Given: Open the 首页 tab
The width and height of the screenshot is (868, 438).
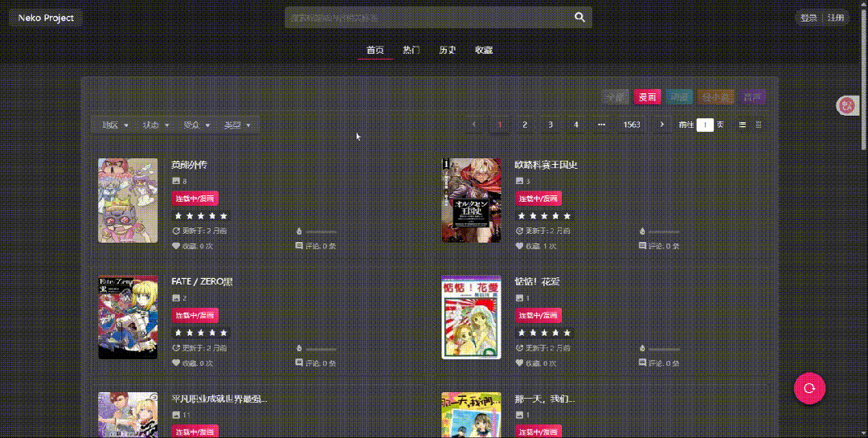Looking at the screenshot, I should click(375, 50).
